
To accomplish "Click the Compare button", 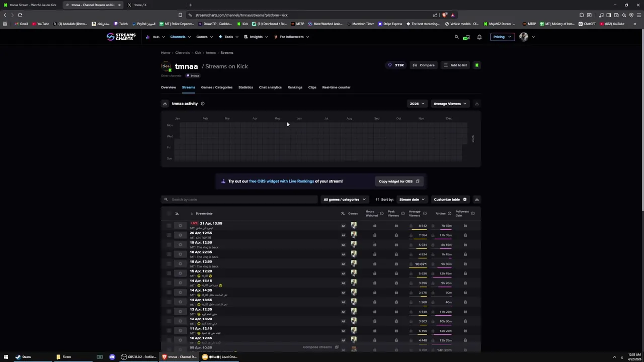I will coord(424,65).
